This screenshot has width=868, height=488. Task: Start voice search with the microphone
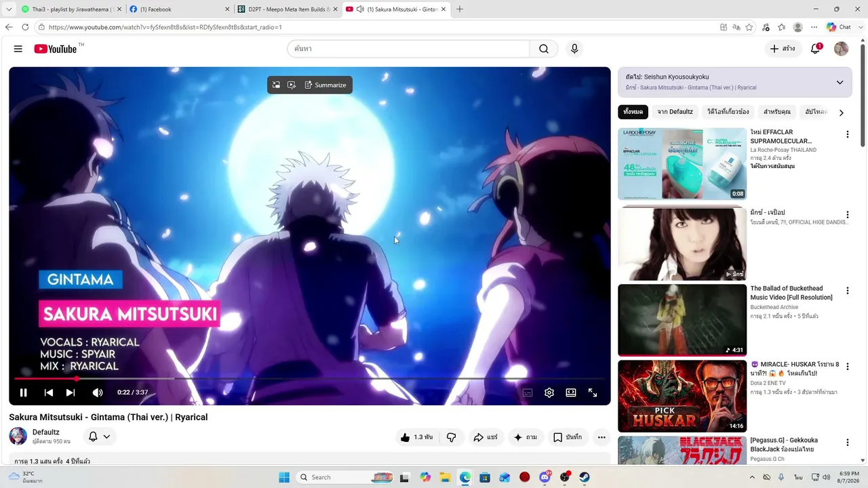[x=574, y=49]
